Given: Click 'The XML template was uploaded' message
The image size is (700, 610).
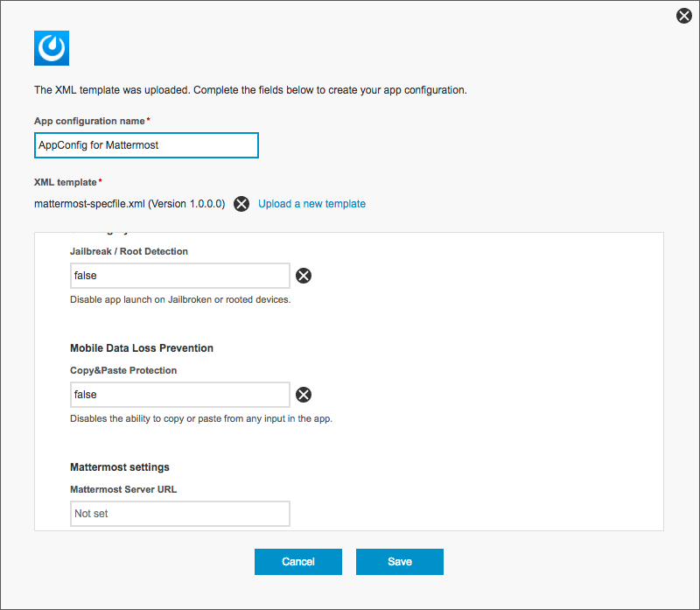Looking at the screenshot, I should pos(250,90).
